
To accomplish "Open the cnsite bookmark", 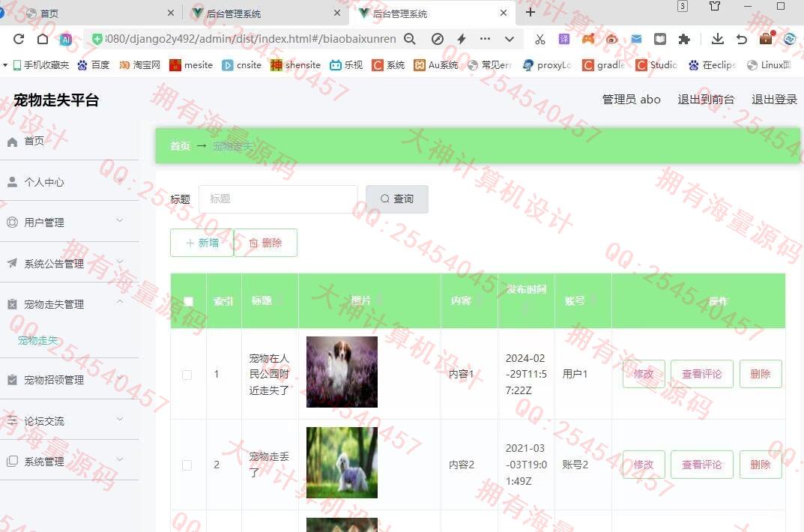I will (x=241, y=65).
